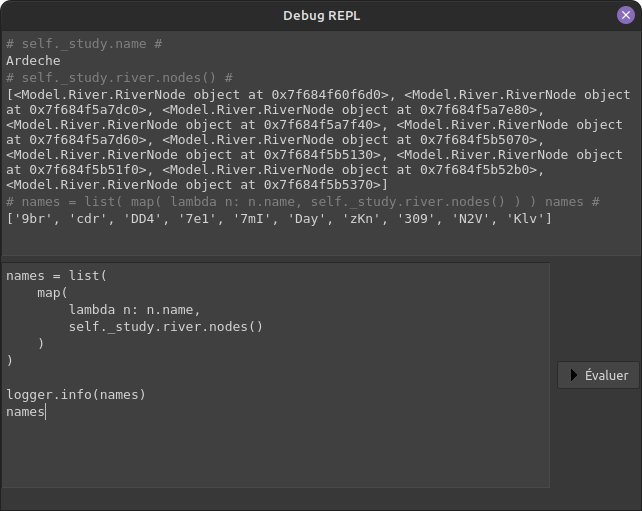Place cursor on 'logger.info(names)' line
642x511 pixels.
pyautogui.click(x=76, y=394)
